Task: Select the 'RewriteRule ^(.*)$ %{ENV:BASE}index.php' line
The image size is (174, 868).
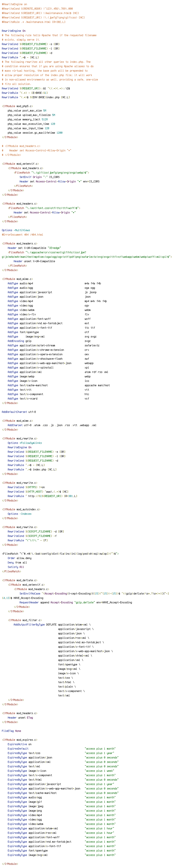Action: (36, 97)
